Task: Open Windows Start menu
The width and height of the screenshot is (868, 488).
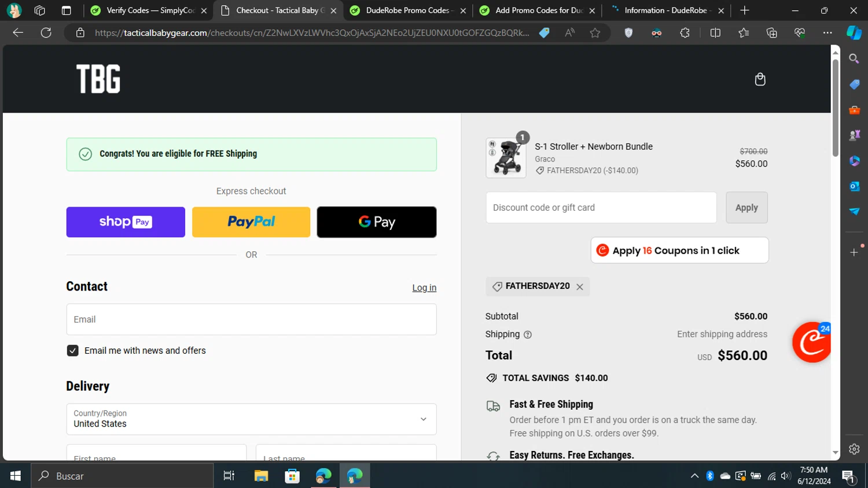Action: coord(16,476)
